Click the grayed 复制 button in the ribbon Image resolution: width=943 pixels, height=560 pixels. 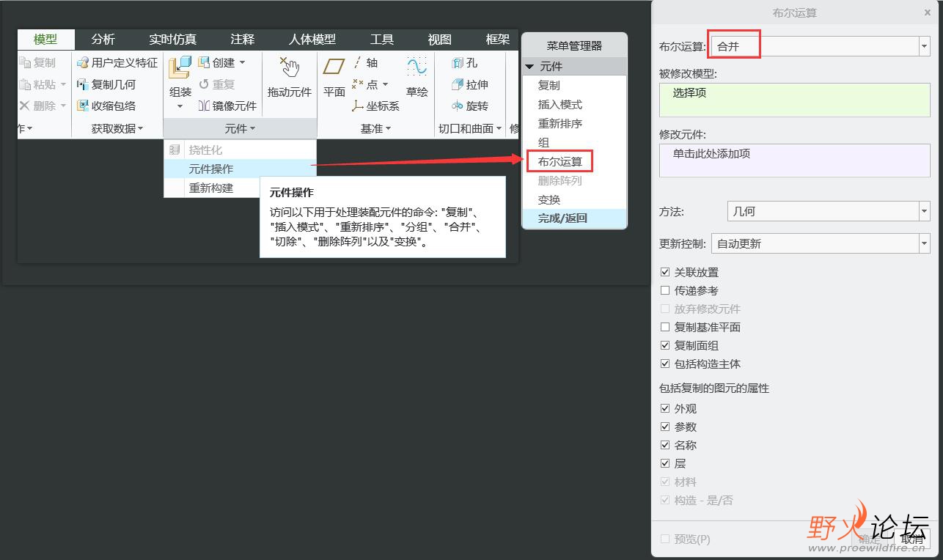37,63
